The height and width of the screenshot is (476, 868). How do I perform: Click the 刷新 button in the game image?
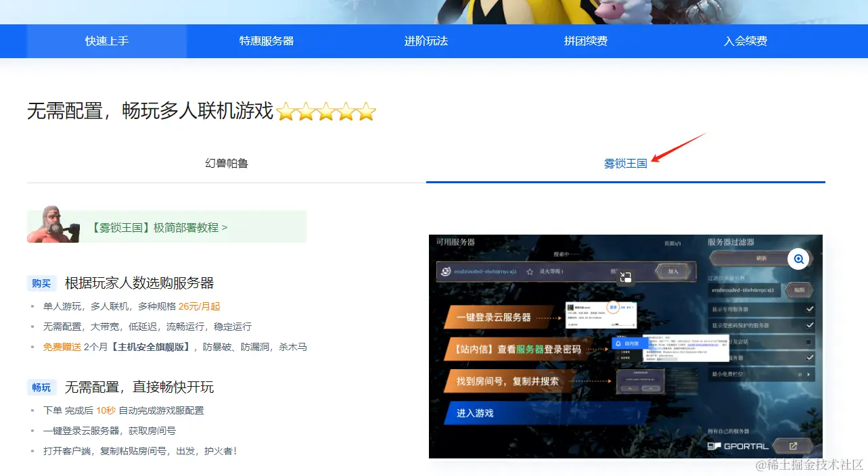point(762,258)
